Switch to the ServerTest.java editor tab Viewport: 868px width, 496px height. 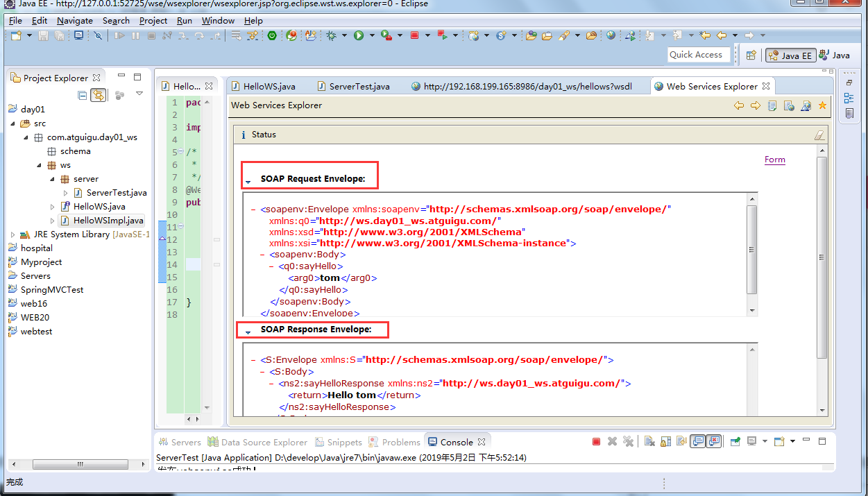pyautogui.click(x=354, y=86)
